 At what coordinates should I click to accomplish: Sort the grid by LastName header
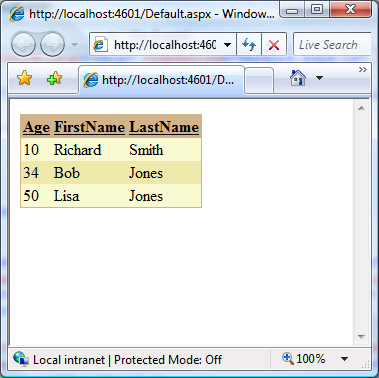164,127
